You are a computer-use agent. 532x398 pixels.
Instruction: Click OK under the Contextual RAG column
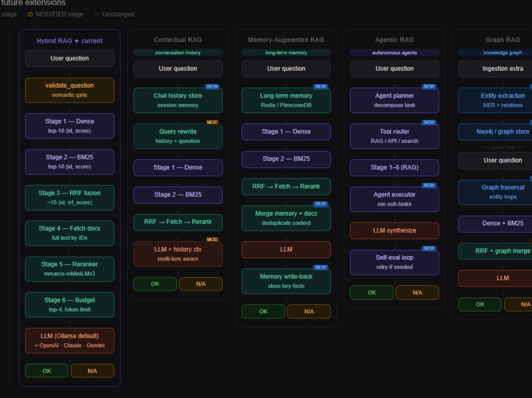coord(155,284)
